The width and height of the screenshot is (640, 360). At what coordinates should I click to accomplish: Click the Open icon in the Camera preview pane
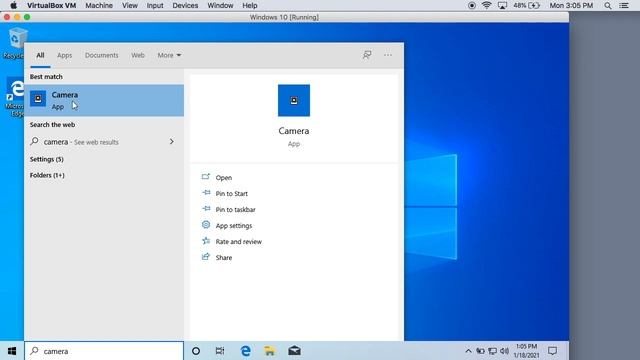pyautogui.click(x=206, y=177)
